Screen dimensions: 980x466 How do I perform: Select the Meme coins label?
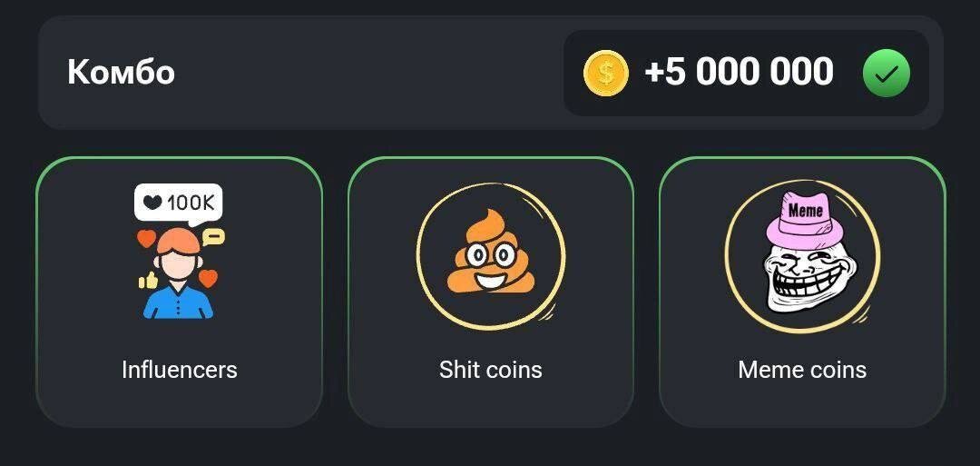(x=802, y=369)
